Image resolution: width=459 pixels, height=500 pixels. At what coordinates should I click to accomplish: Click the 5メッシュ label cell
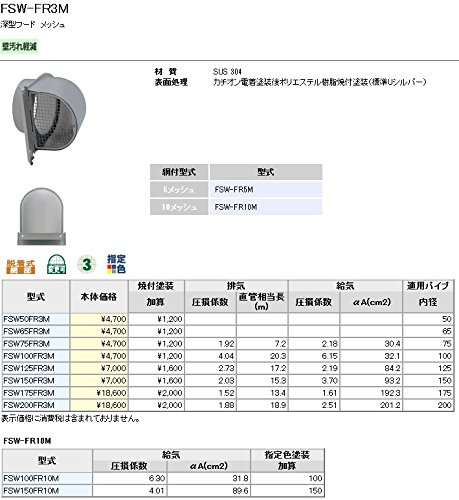tap(179, 190)
